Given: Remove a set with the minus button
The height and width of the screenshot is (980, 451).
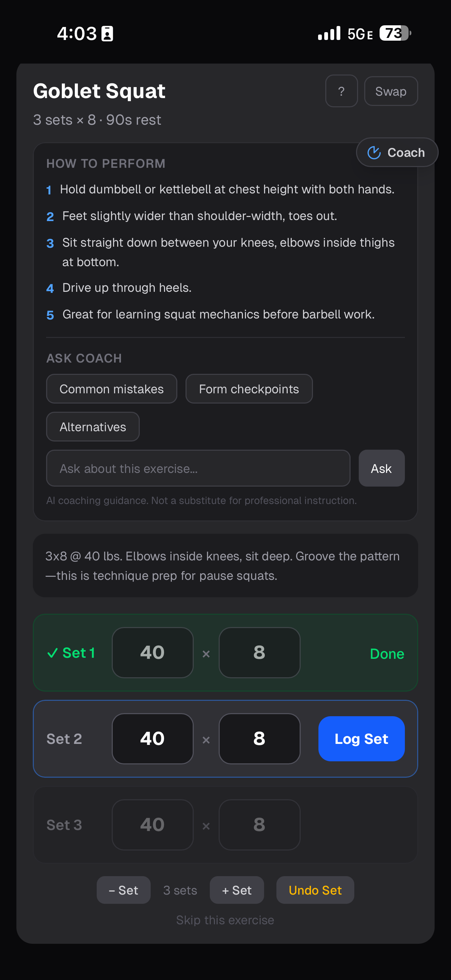Looking at the screenshot, I should (x=123, y=890).
